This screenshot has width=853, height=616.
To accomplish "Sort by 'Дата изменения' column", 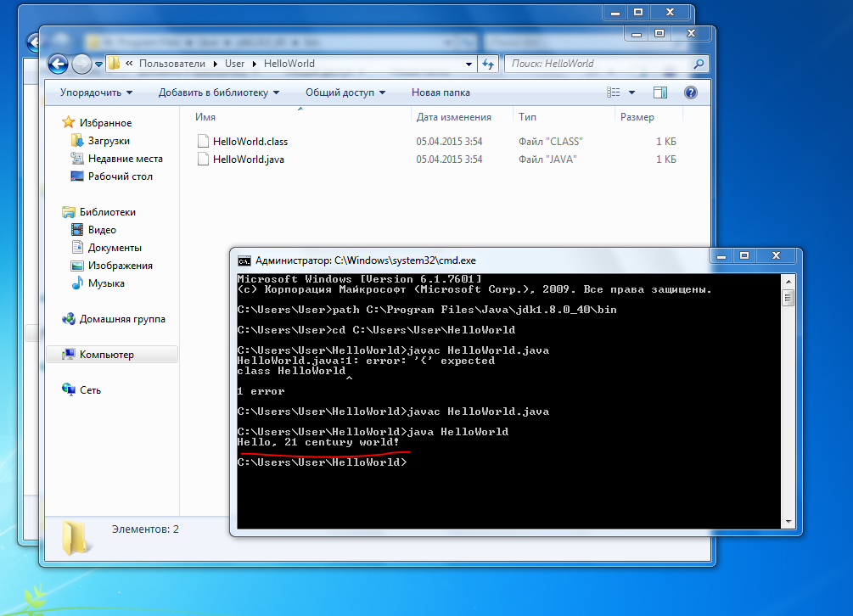I will [454, 117].
